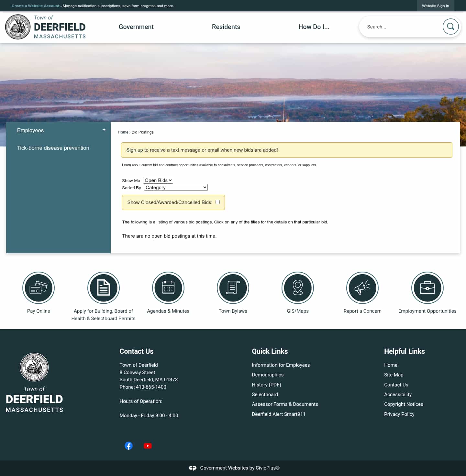Click Website Sign In

(435, 5)
